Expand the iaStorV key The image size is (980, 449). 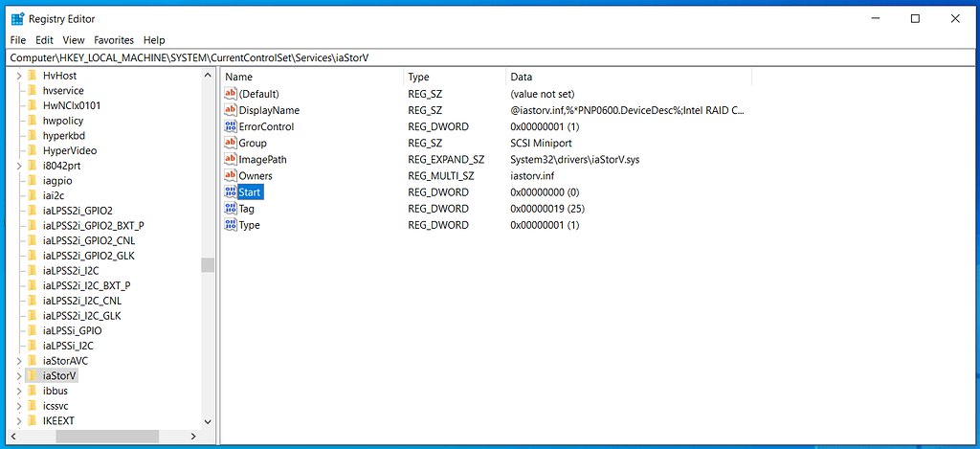coord(19,376)
